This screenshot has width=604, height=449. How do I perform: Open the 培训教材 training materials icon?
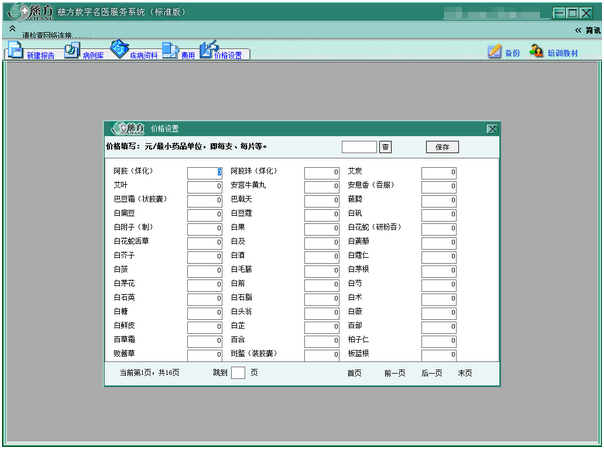coord(537,51)
